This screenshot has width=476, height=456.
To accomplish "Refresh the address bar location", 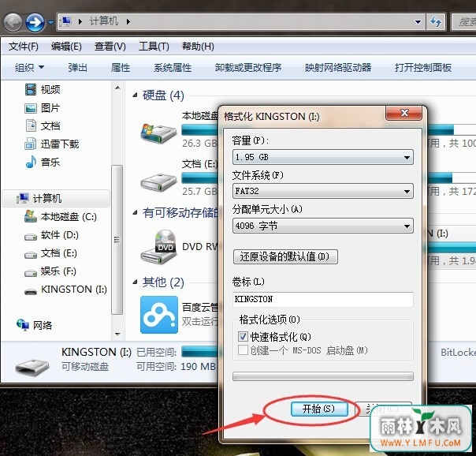I will (436, 22).
